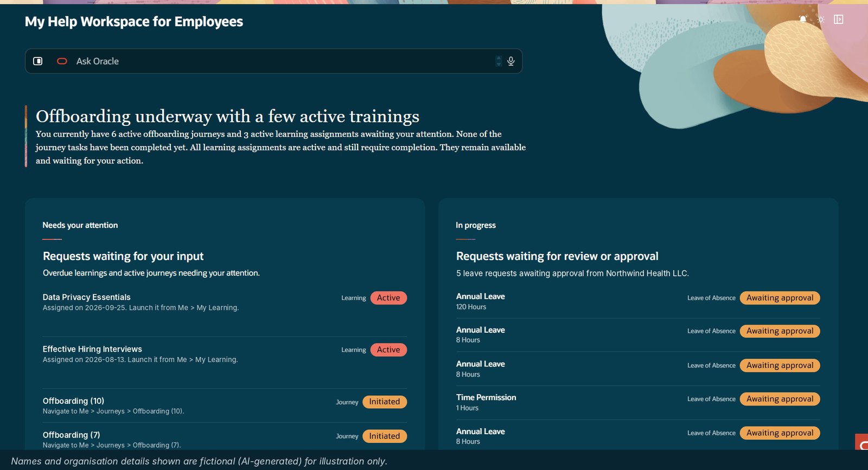Click Initiated badge for Offboarding (7)
868x470 pixels.
coord(385,436)
